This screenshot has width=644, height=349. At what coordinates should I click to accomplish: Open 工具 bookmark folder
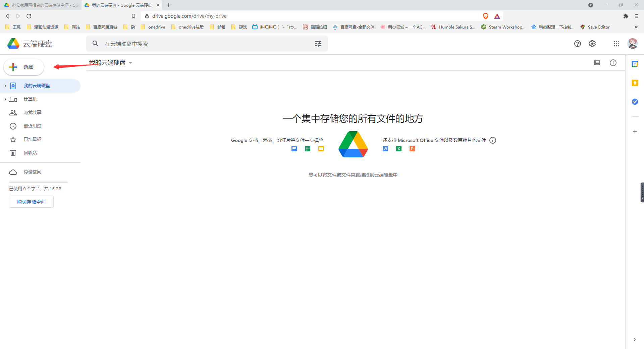pos(13,27)
